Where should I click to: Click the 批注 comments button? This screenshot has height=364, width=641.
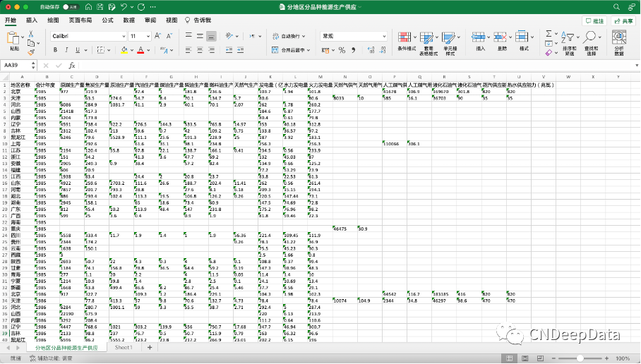594,21
